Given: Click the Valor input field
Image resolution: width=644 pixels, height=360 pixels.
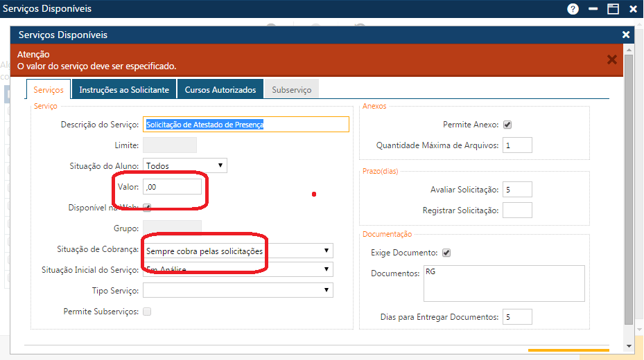Looking at the screenshot, I should (x=171, y=187).
